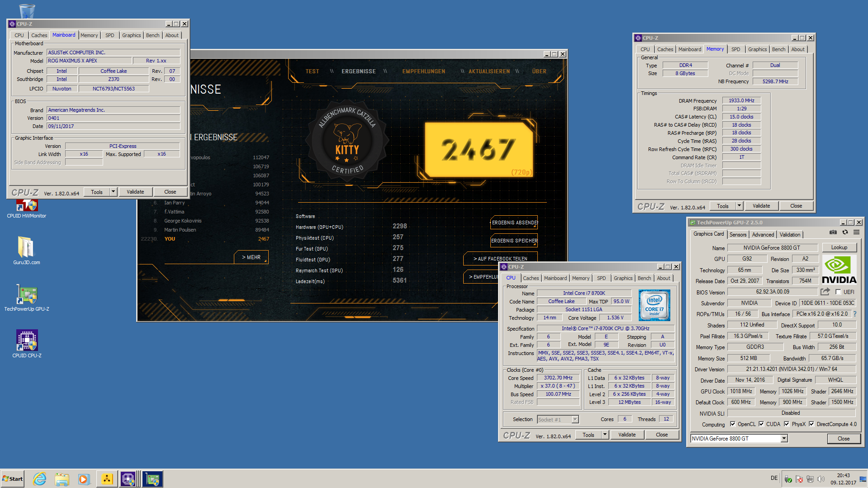Expand Tools dropdown arrow in CPU-Z Memory window
The width and height of the screenshot is (868, 488).
pos(740,206)
